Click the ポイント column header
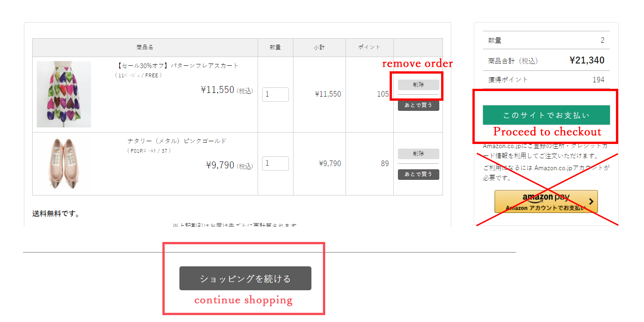The width and height of the screenshot is (644, 322). tap(369, 47)
